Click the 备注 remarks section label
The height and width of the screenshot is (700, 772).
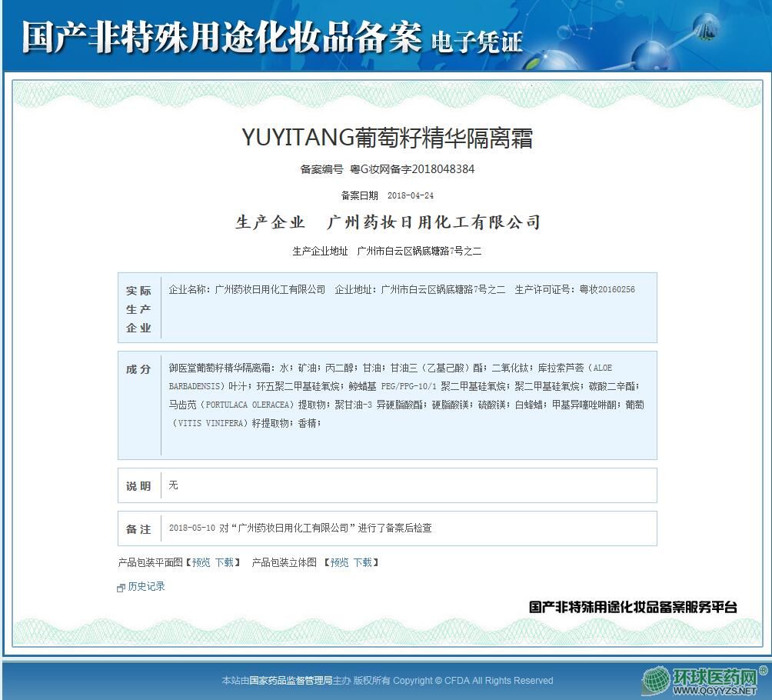tap(139, 529)
